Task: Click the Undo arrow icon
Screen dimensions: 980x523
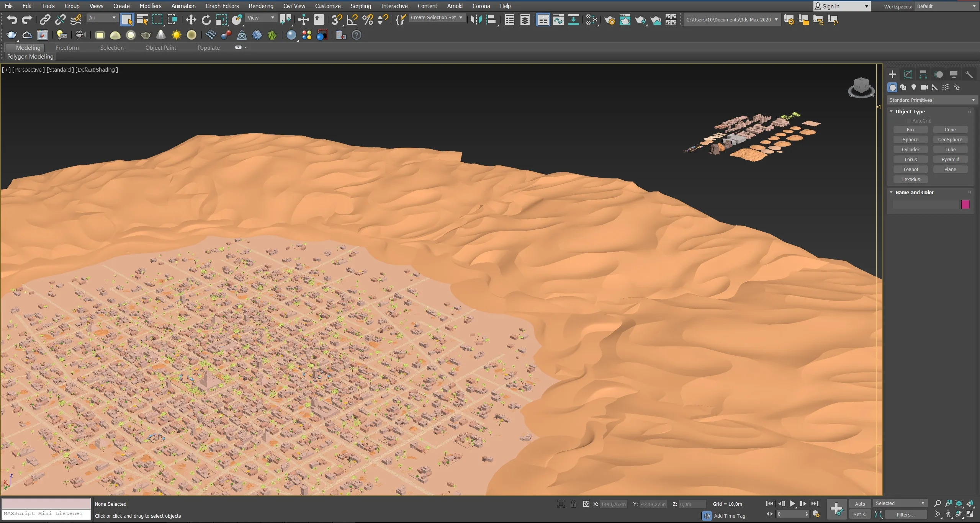Action: [12, 20]
